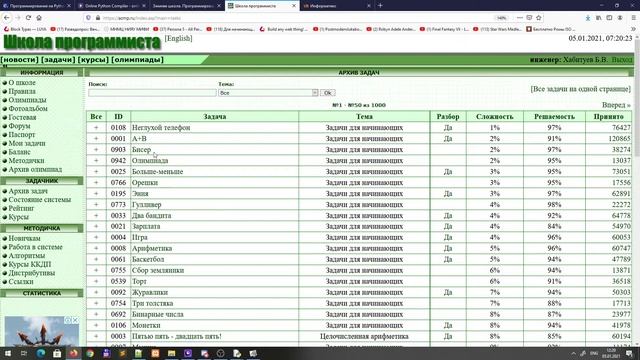Go back using the browser back arrow
640x360 pixels.
7,18
